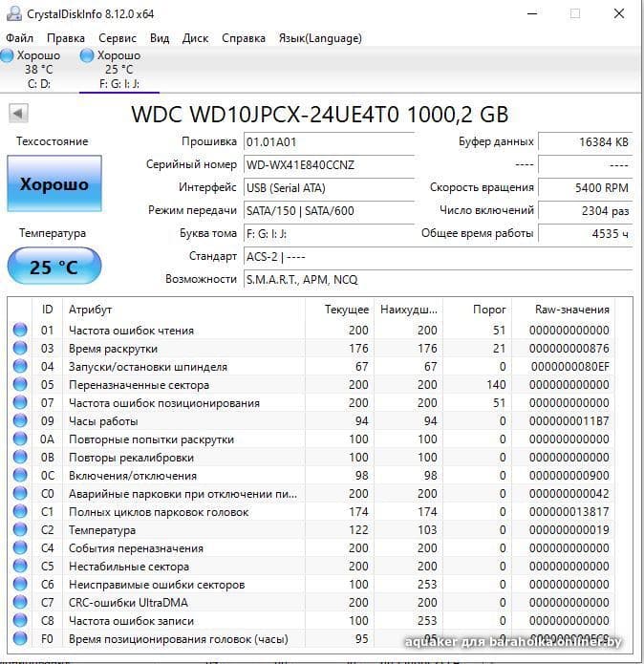Click the power-on count 2304 раз
Image resolution: width=644 pixels, height=664 pixels.
[585, 211]
